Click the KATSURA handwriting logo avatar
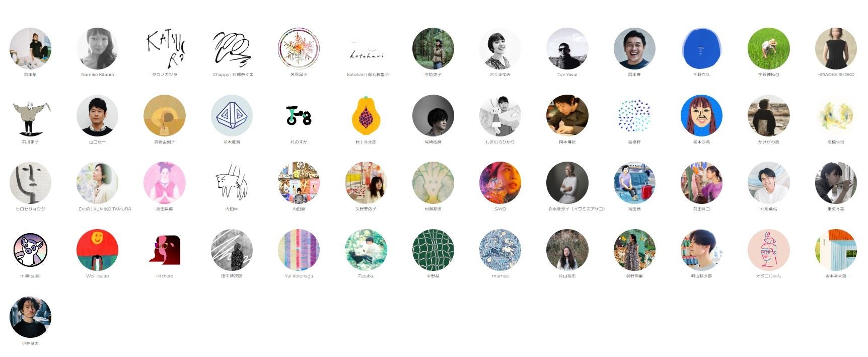Image resolution: width=868 pixels, height=357 pixels. tap(165, 48)
